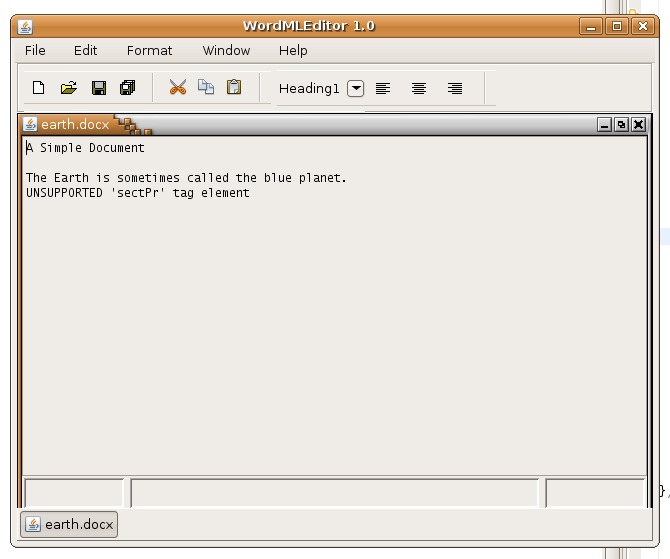Image resolution: width=670 pixels, height=559 pixels.
Task: Paste using the clipboard icon
Action: click(234, 88)
